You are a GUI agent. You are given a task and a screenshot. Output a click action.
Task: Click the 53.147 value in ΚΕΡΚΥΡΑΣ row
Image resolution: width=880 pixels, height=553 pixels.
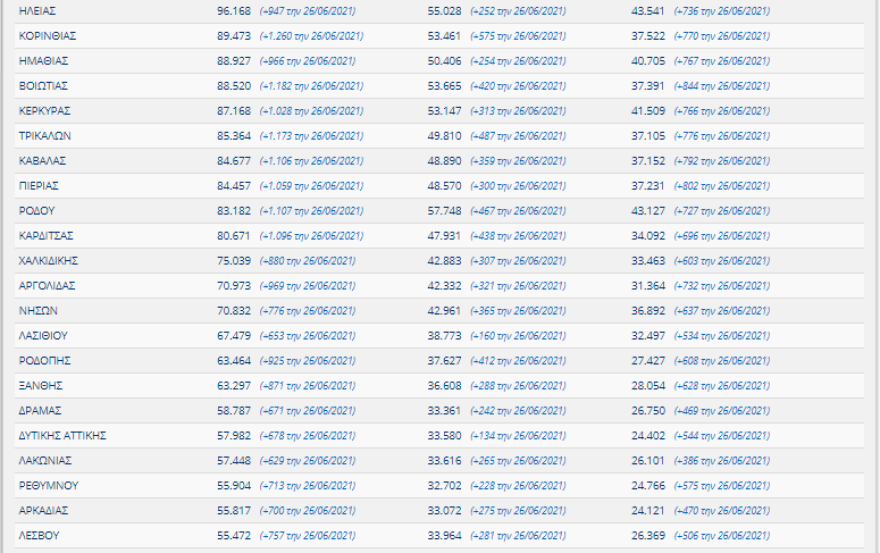[444, 111]
